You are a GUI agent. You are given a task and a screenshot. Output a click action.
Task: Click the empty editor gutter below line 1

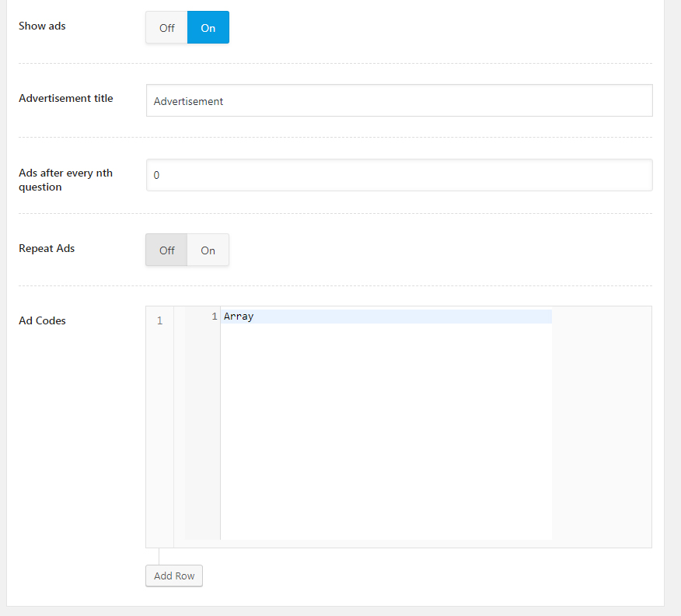click(x=203, y=428)
